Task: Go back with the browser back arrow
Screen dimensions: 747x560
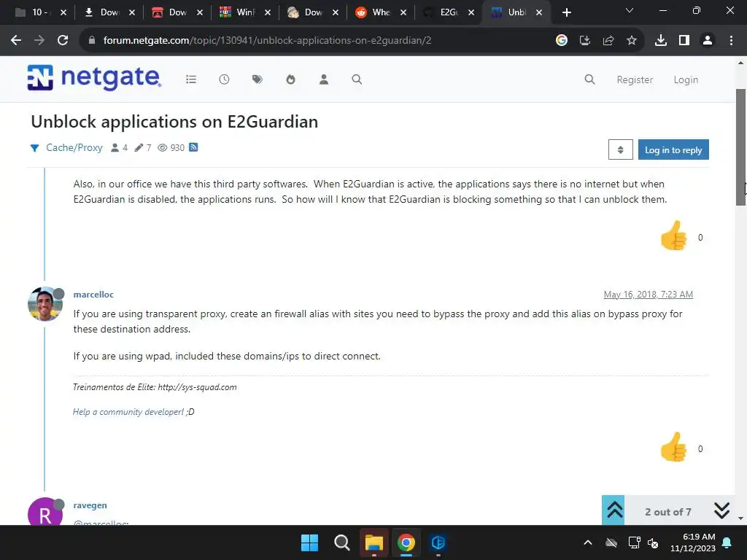Action: (x=16, y=41)
